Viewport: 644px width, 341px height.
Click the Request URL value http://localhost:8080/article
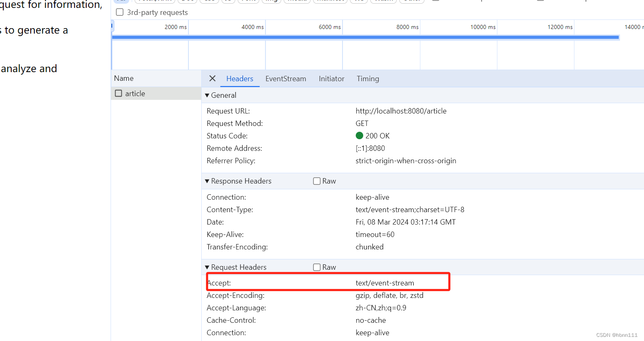pos(401,111)
